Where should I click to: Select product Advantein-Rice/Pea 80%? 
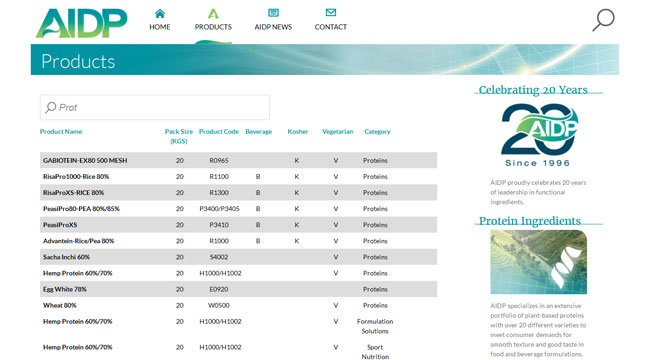[78, 241]
